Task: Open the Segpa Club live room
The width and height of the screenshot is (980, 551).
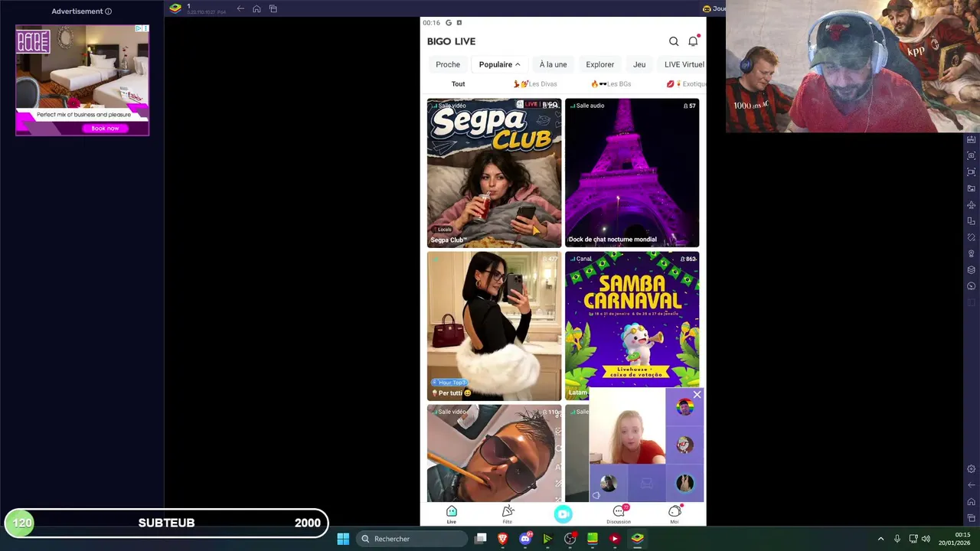Action: point(494,173)
